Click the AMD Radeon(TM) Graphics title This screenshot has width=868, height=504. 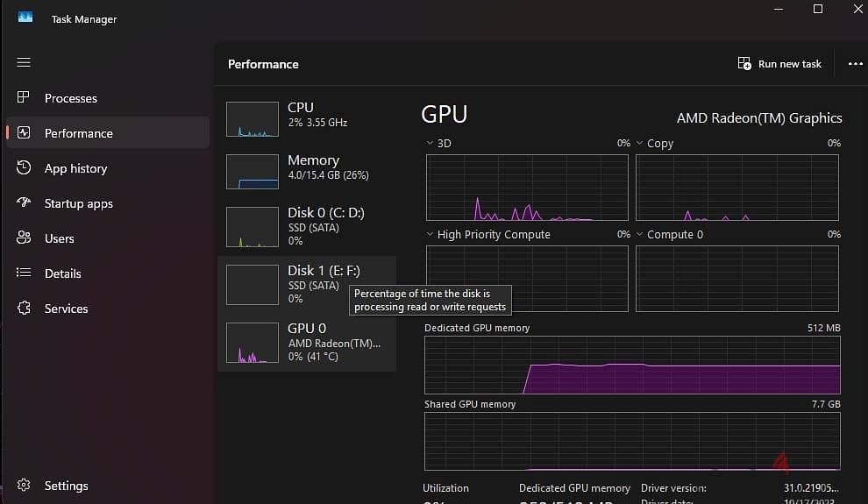pos(759,118)
